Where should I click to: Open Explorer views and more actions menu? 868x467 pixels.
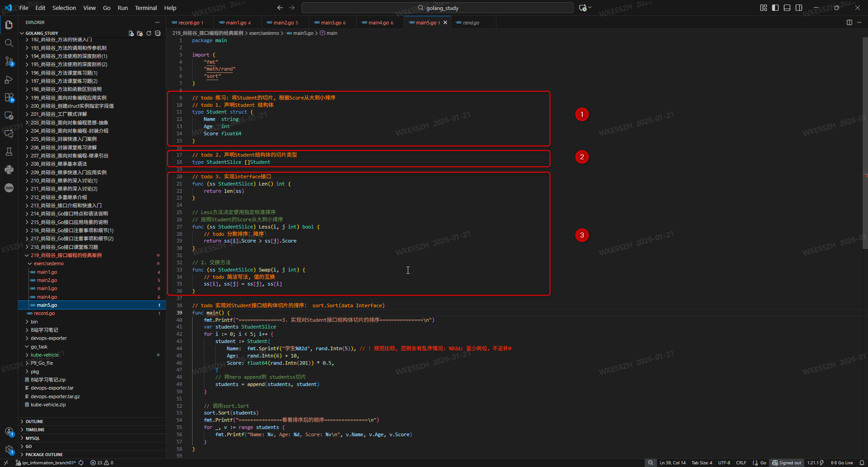[157, 22]
